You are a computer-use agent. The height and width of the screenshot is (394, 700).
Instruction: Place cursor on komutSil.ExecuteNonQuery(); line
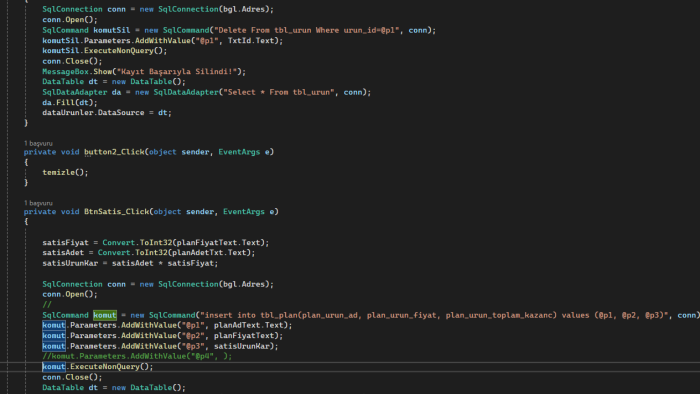pyautogui.click(x=104, y=50)
